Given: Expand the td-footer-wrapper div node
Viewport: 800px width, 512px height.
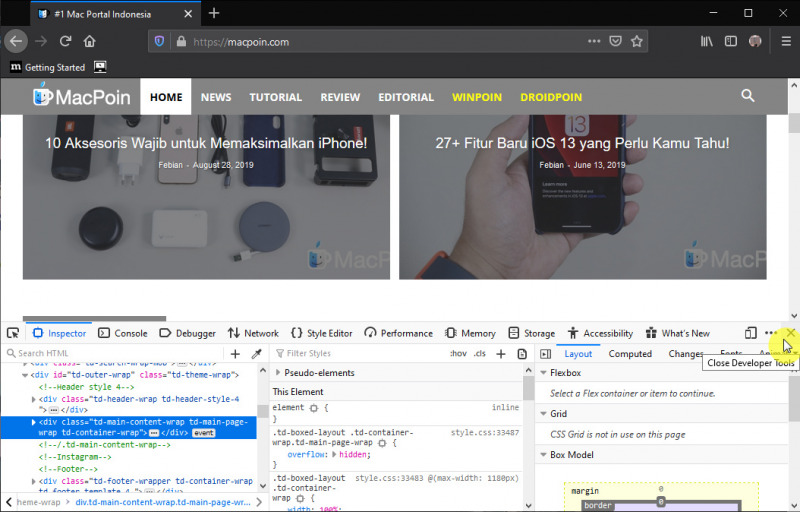Looking at the screenshot, I should [34, 481].
